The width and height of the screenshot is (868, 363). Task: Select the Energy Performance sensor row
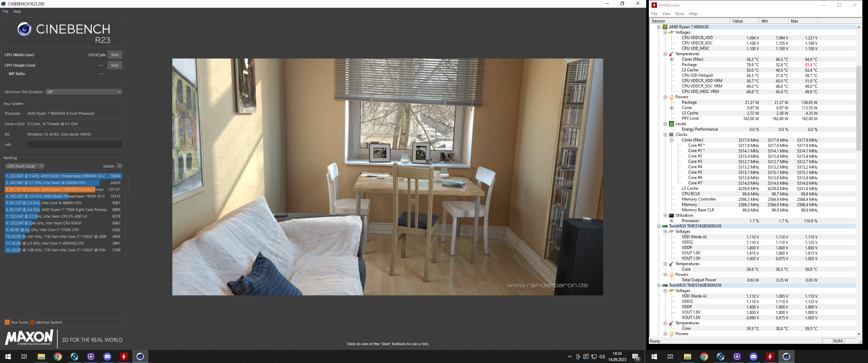[753, 129]
